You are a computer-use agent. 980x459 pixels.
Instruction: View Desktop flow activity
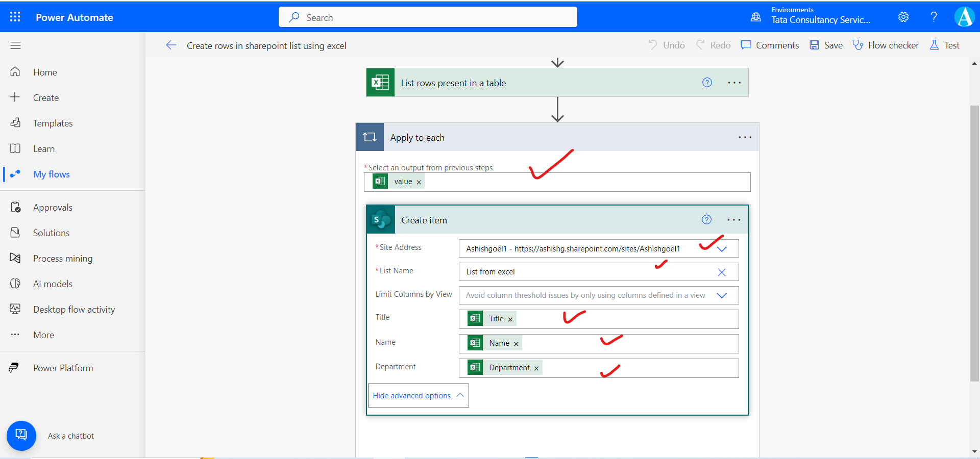pos(73,309)
